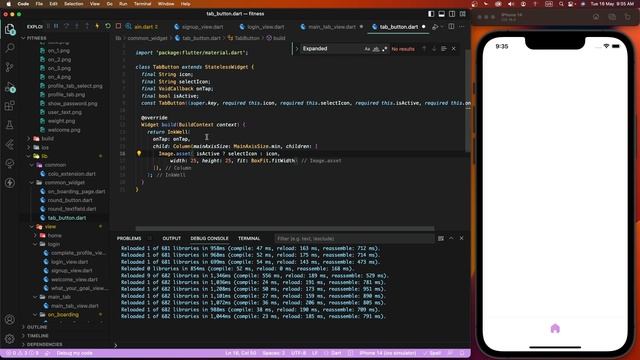
Task: Go to next match arrow in find widget
Action: [x=434, y=49]
